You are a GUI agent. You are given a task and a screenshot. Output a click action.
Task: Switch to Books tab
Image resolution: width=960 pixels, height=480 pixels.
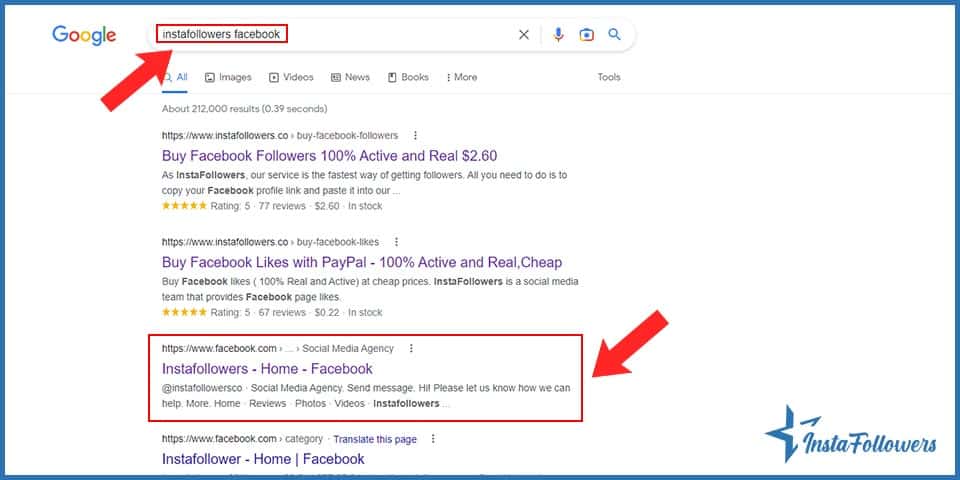(408, 77)
